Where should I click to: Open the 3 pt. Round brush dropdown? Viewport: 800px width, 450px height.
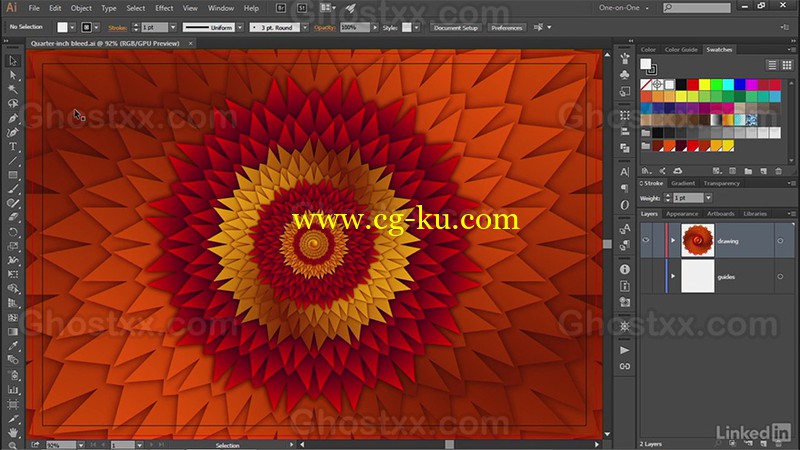pos(305,28)
